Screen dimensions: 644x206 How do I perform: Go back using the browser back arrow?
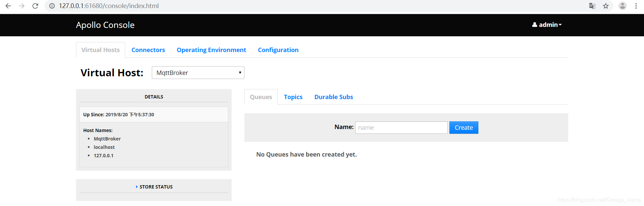(x=8, y=6)
